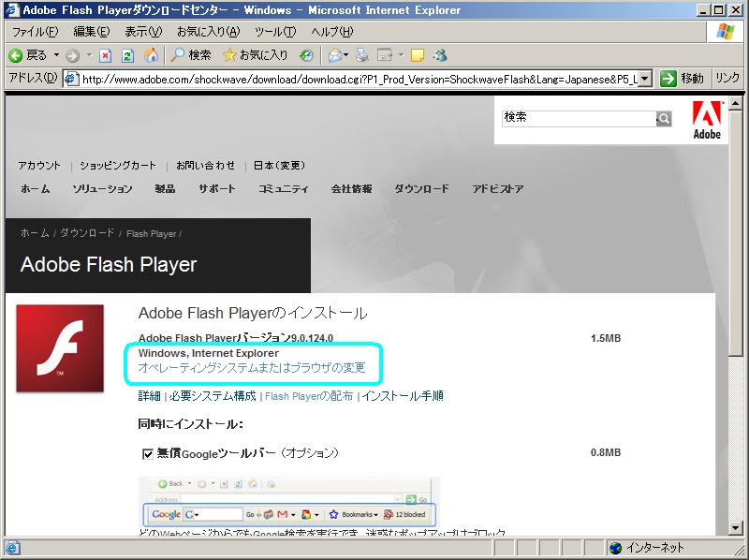
Task: Click page icon in address bar
Action: tap(71, 79)
